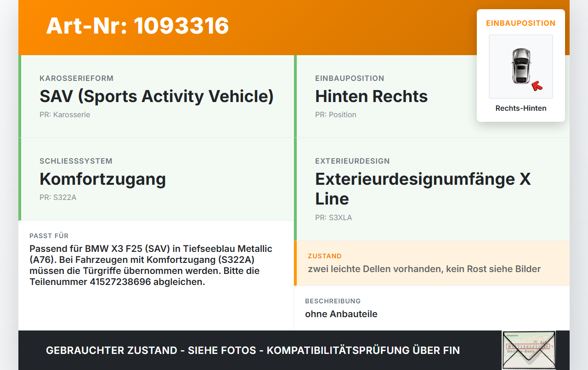The image size is (588, 370).
Task: Click the 'PASST FÜR' heading
Action: click(x=49, y=236)
